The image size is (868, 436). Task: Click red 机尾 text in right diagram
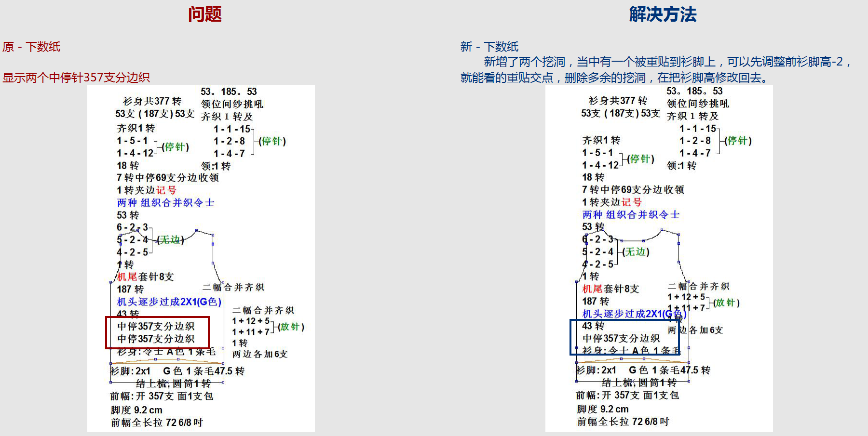click(592, 289)
